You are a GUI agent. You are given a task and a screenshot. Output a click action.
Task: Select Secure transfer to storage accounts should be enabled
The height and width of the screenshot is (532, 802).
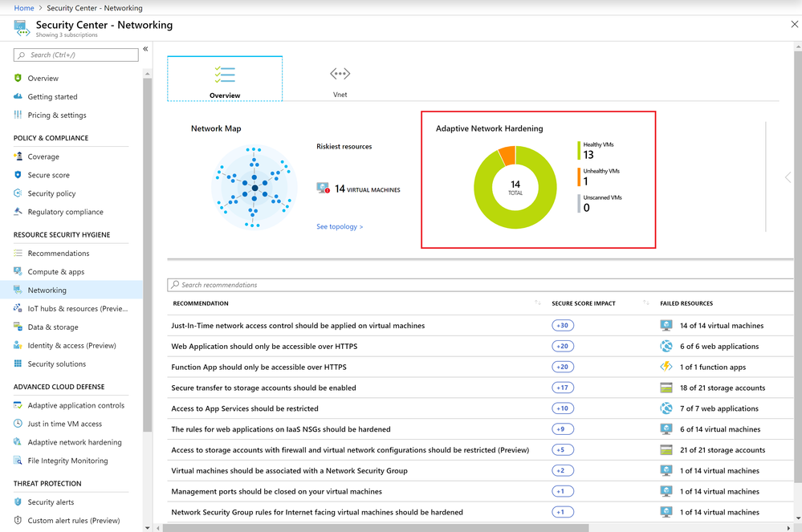coord(481,388)
